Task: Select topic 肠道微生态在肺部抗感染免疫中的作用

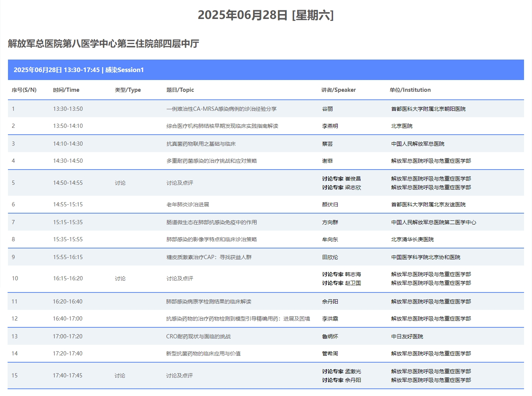Action: pos(212,222)
